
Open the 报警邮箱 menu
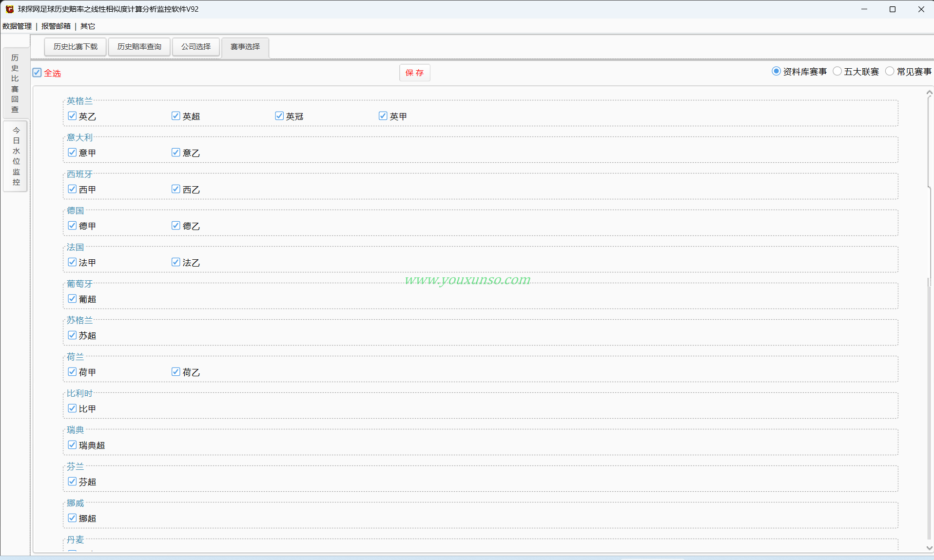point(56,26)
